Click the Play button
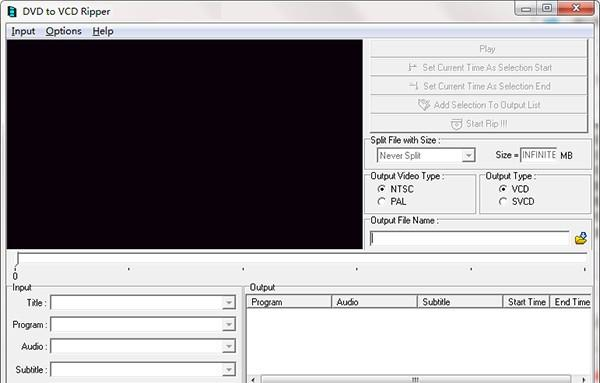This screenshot has height=383, width=600. coord(479,49)
